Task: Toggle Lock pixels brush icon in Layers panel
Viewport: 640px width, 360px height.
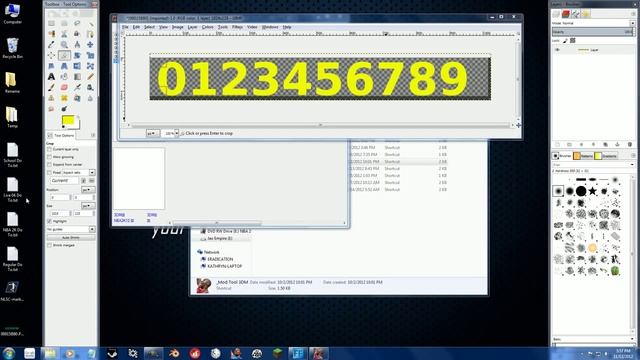Action: coord(565,41)
